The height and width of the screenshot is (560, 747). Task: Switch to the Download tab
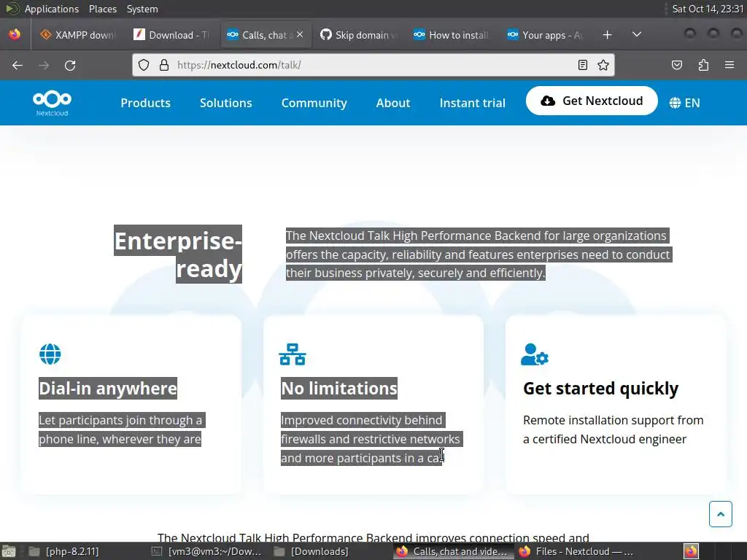tap(171, 35)
